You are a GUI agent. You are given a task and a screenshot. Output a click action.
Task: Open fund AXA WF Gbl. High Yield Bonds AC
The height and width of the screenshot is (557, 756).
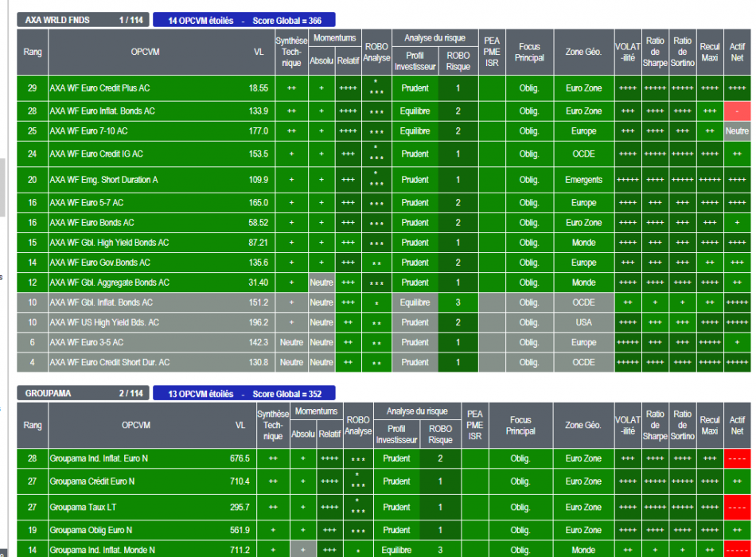click(x=110, y=243)
